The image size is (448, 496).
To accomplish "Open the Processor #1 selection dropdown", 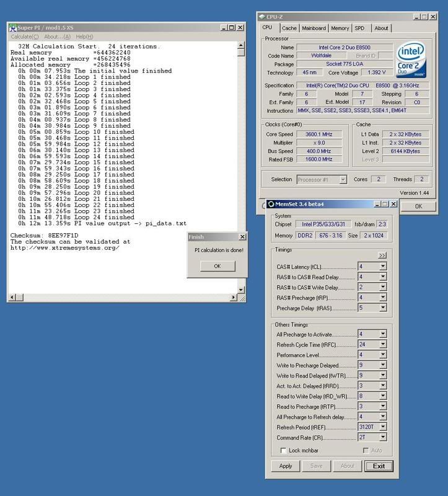I will (x=343, y=180).
